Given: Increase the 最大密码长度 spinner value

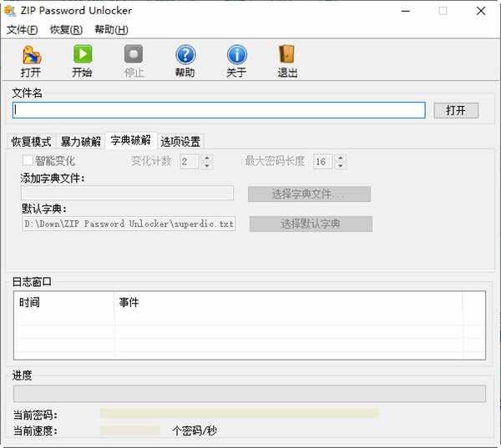Looking at the screenshot, I should pyautogui.click(x=341, y=158).
